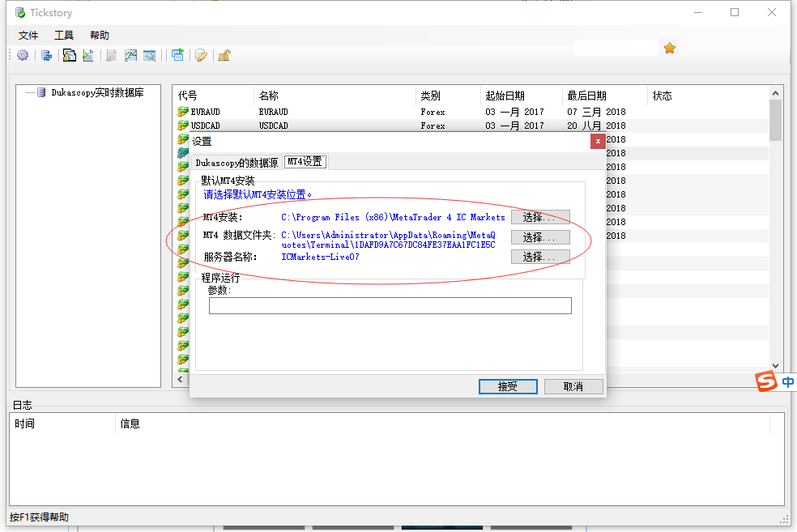
Task: Click the 状态 column header
Action: [x=708, y=96]
